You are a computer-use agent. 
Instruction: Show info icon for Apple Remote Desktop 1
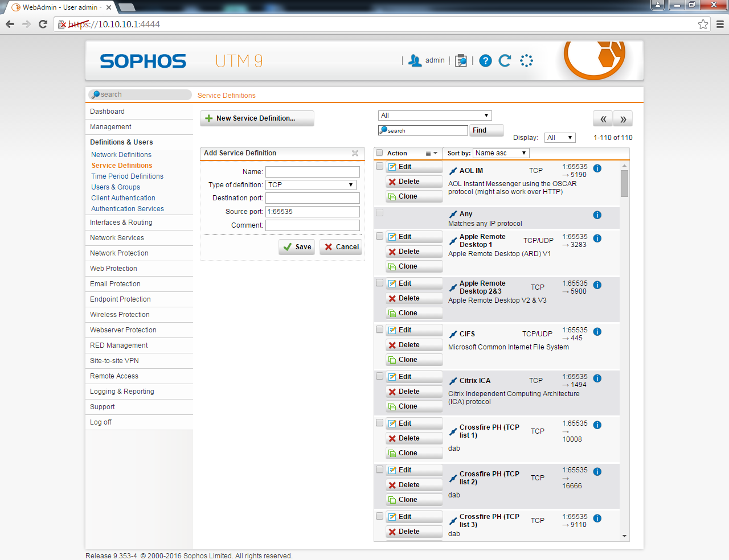click(x=597, y=238)
